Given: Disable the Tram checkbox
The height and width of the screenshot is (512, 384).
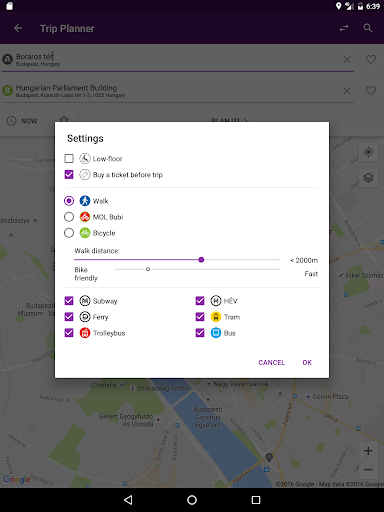Looking at the screenshot, I should pyautogui.click(x=200, y=317).
